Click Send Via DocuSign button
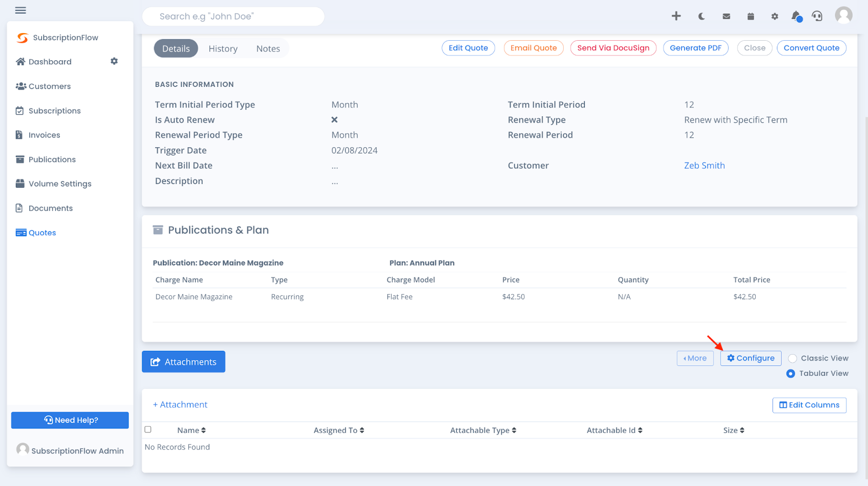 pos(613,48)
